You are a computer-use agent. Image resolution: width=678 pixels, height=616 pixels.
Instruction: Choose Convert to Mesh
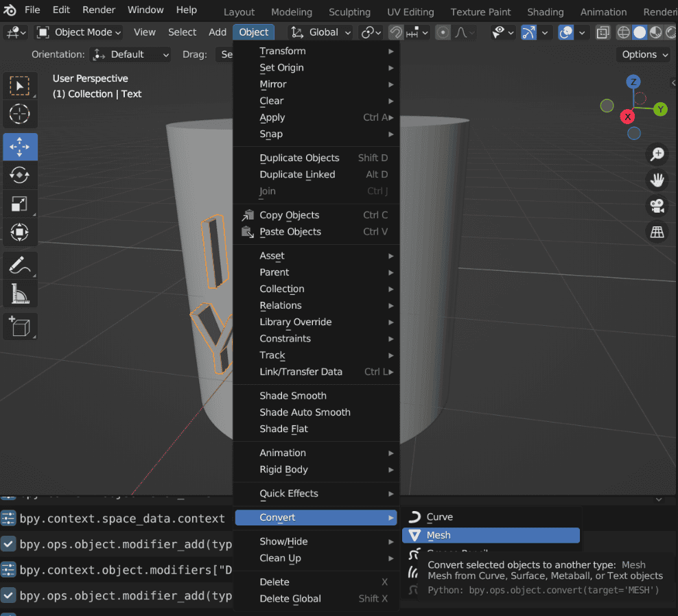pyautogui.click(x=491, y=535)
